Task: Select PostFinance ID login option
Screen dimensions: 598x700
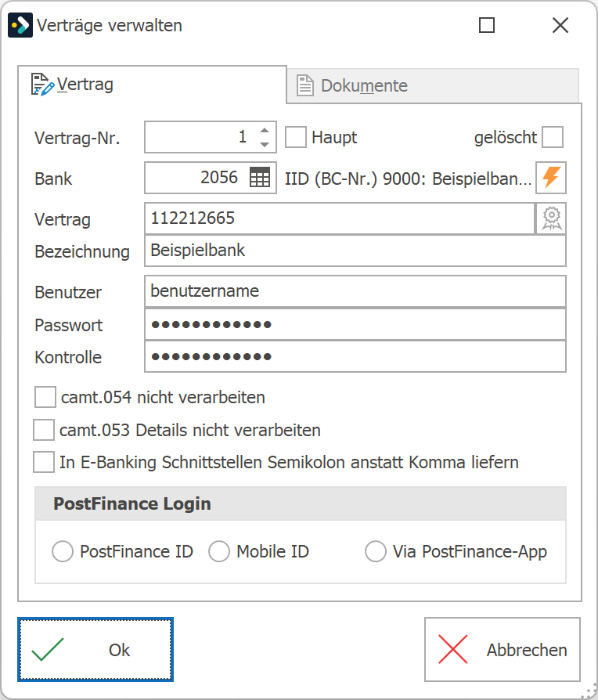Action: 63,551
